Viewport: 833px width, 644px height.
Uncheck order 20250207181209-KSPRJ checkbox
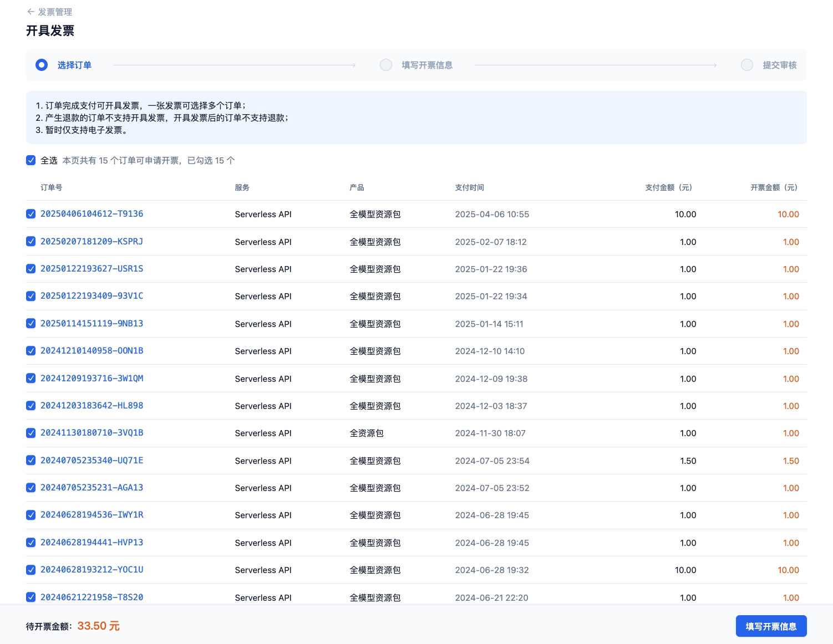[x=31, y=241]
